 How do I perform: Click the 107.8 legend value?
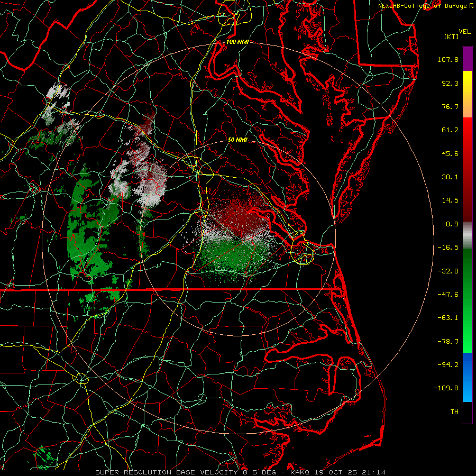click(x=448, y=59)
